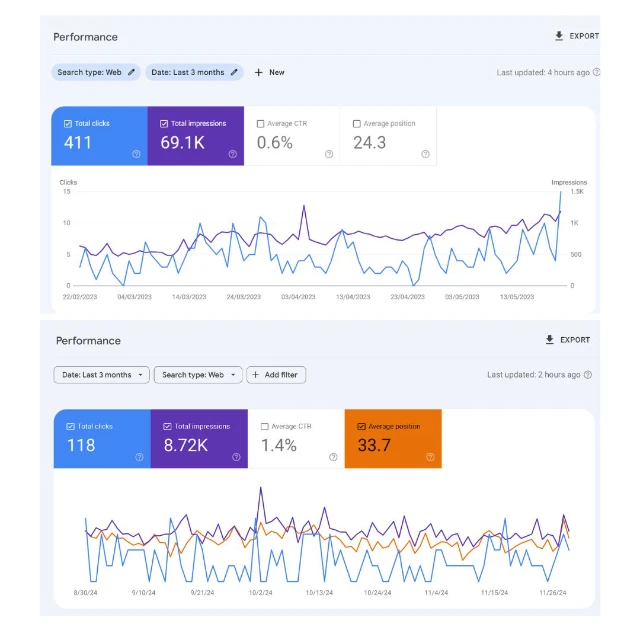Click help icon beside 'Last updated: 2 hours ago'
640x640 pixels.
click(x=587, y=375)
